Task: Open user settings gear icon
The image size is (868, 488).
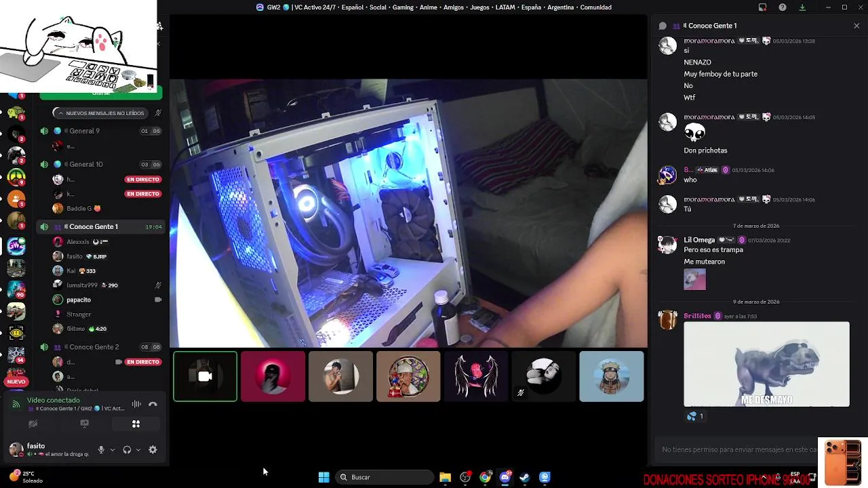Action: point(153,449)
